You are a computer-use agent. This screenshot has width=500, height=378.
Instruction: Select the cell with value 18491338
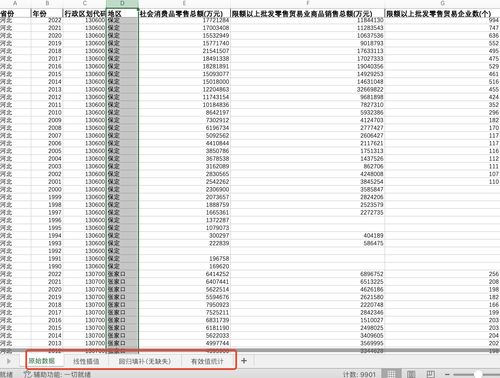[x=184, y=58]
